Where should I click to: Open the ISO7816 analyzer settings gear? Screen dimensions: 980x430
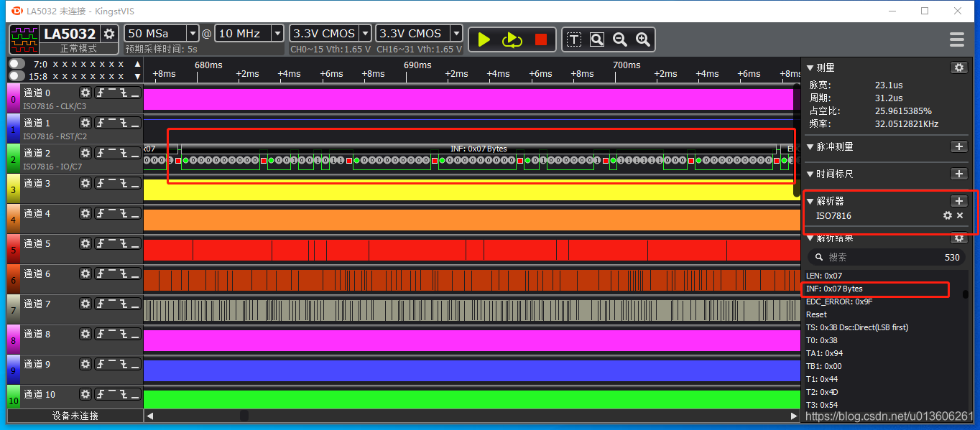click(x=947, y=215)
